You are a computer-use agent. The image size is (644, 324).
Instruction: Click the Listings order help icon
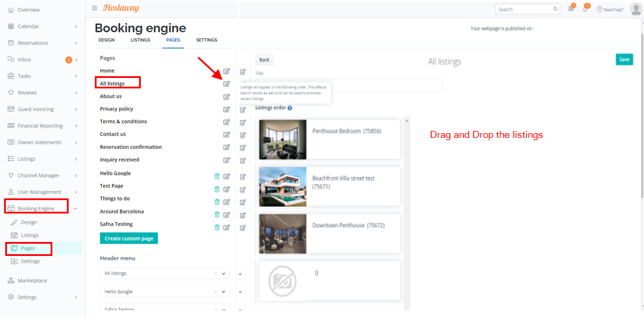pyautogui.click(x=290, y=108)
